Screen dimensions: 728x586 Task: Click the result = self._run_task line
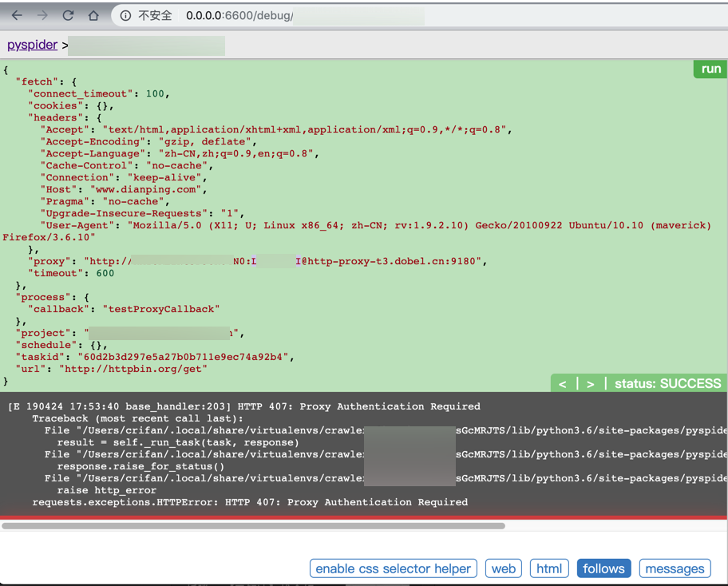[178, 442]
